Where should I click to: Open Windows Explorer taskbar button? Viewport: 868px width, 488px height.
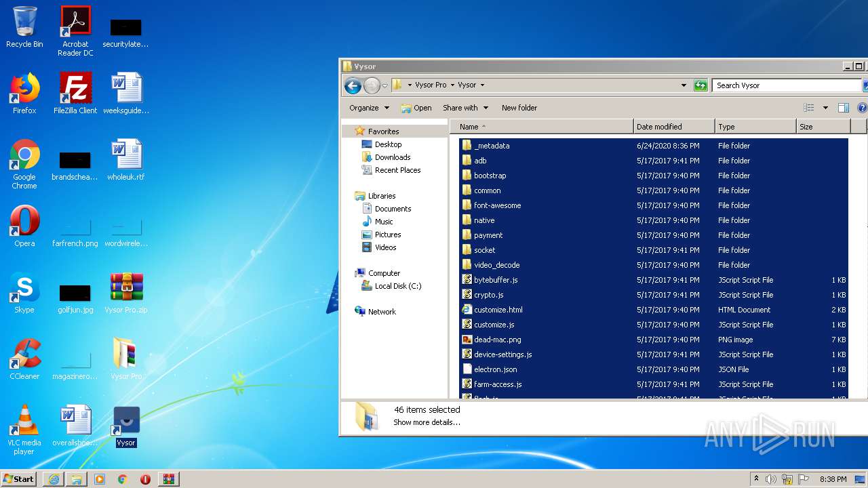pos(77,479)
